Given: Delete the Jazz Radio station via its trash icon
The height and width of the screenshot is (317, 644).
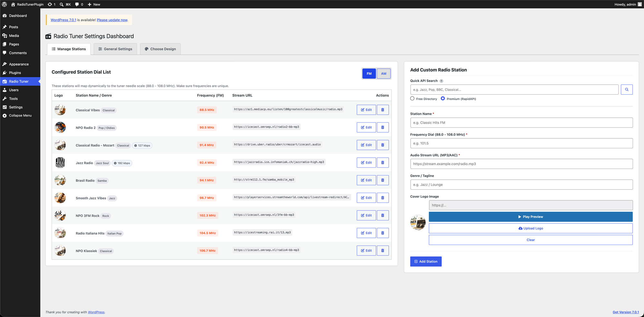Looking at the screenshot, I should click(383, 163).
